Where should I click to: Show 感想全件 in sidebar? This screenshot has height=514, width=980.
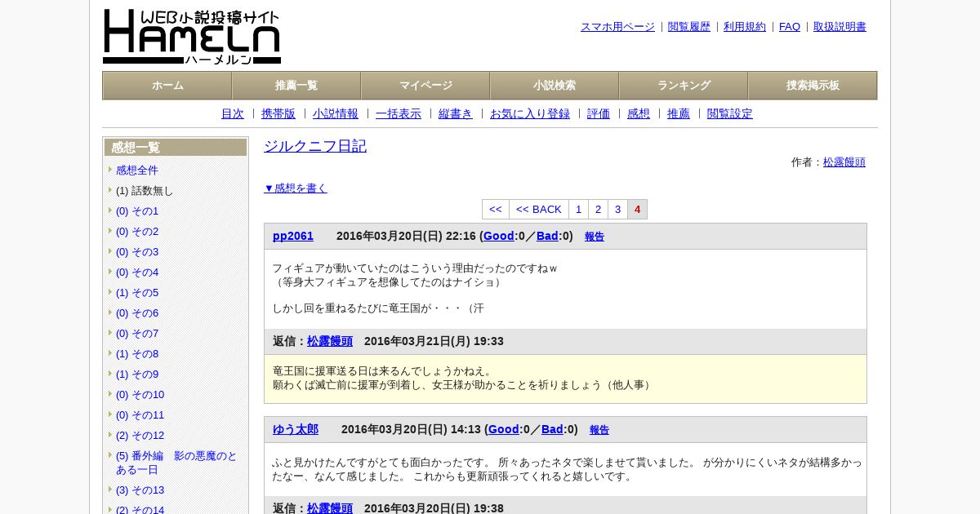137,171
